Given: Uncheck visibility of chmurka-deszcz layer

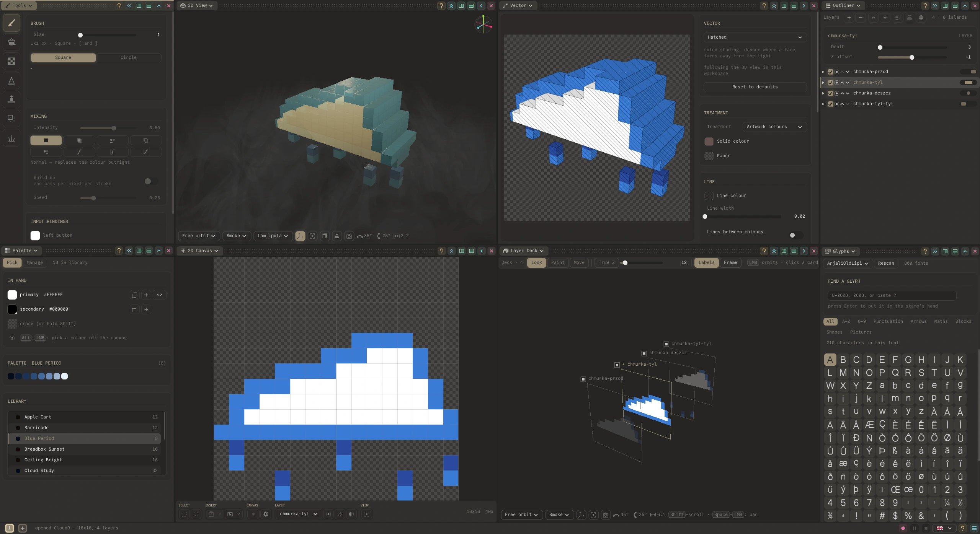Looking at the screenshot, I should tap(830, 93).
